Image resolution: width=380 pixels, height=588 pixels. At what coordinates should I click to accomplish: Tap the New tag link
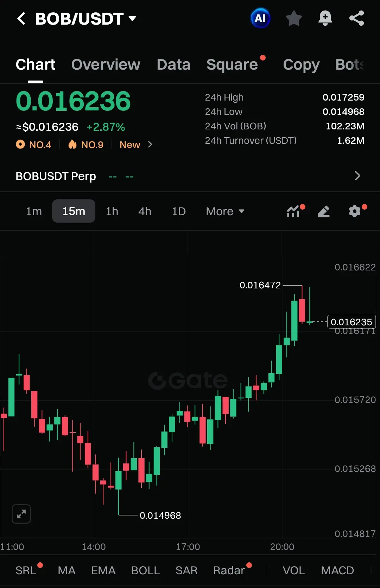click(x=130, y=145)
